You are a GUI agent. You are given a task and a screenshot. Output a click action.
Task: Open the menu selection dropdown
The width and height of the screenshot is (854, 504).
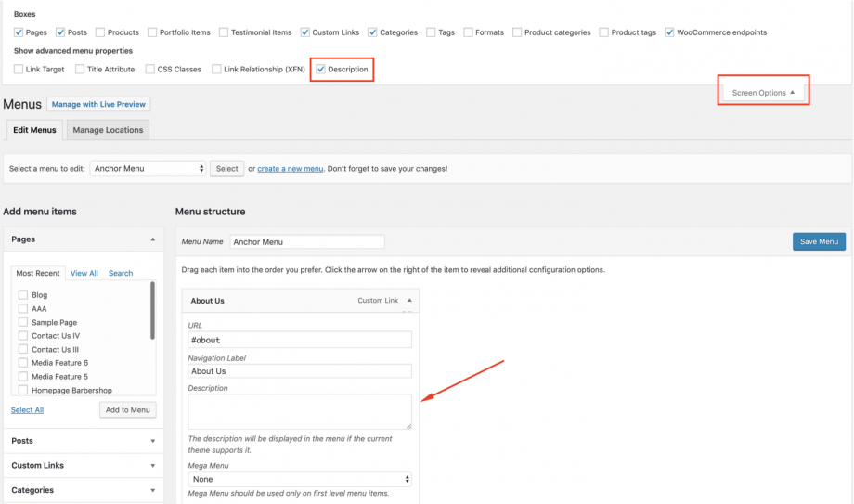coord(149,169)
